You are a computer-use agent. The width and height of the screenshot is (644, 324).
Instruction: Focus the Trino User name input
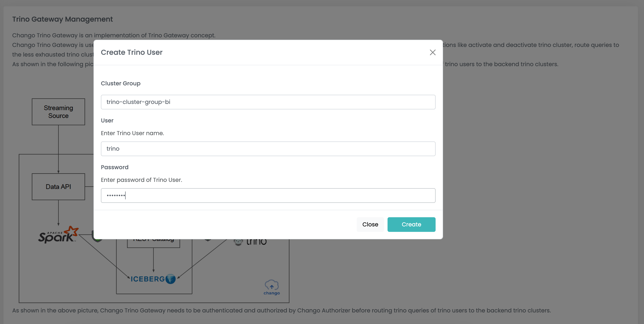[268, 149]
